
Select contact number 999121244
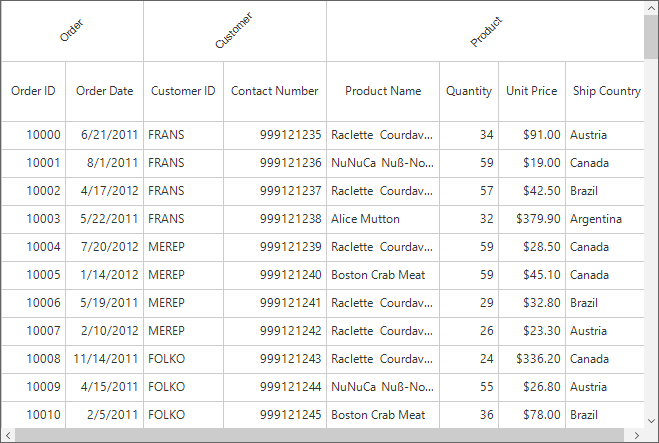[275, 387]
